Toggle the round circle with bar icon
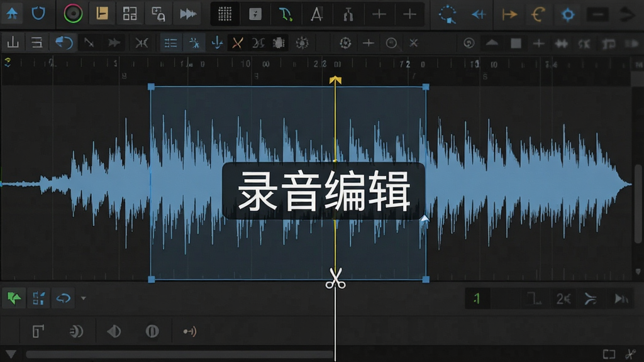This screenshot has height=362, width=644. pyautogui.click(x=152, y=331)
